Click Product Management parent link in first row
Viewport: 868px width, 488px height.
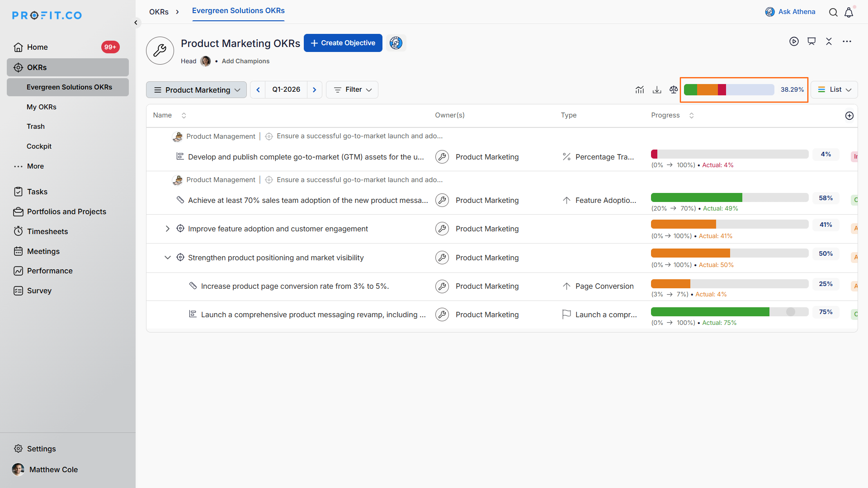point(221,136)
